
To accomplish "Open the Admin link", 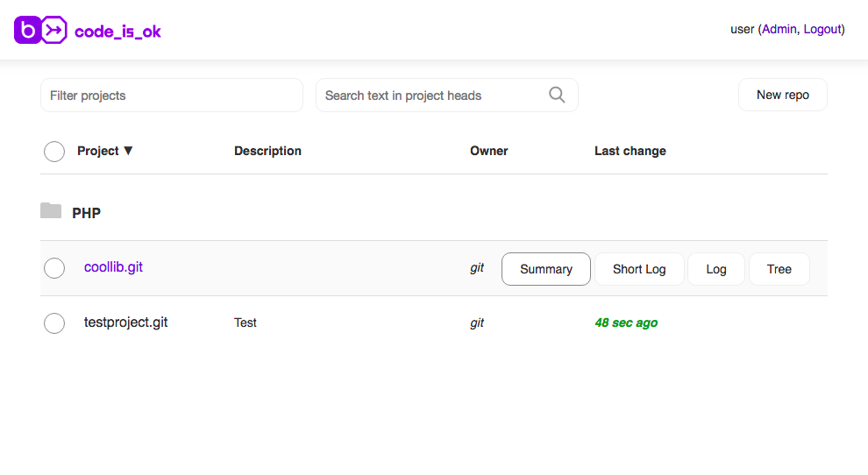I will (x=779, y=29).
